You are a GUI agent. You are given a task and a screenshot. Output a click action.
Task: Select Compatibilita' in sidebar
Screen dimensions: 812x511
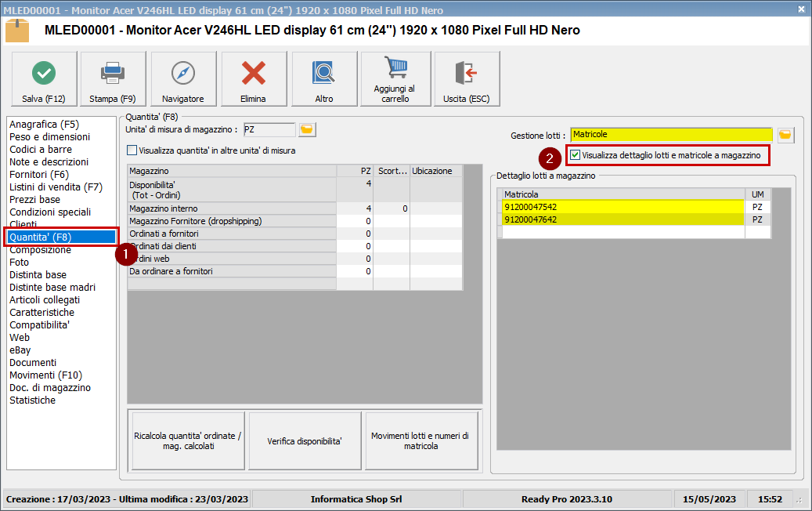[x=39, y=325]
